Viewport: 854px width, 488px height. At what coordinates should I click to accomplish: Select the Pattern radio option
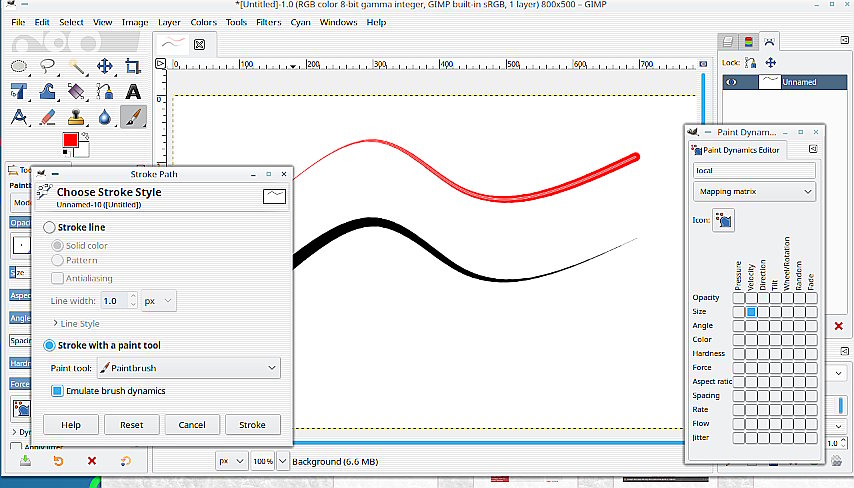coord(57,260)
